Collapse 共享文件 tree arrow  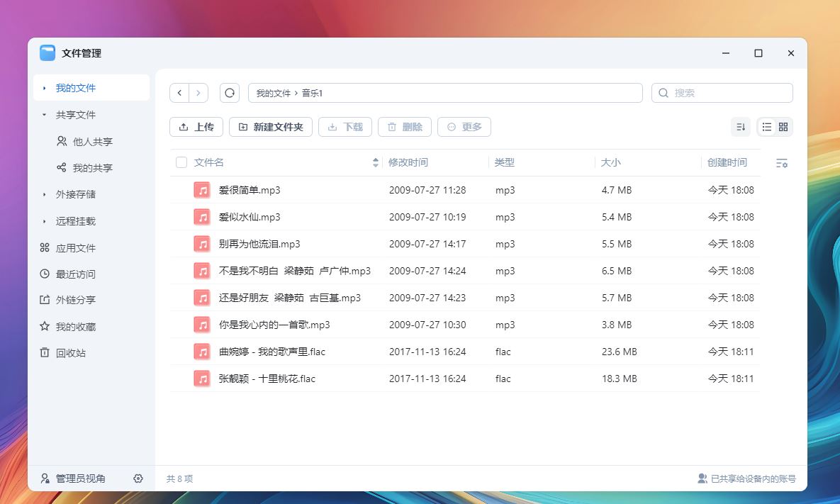coord(45,115)
